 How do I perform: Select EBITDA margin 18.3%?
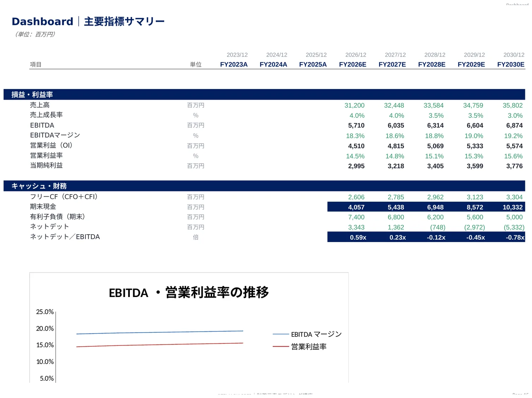(x=355, y=136)
